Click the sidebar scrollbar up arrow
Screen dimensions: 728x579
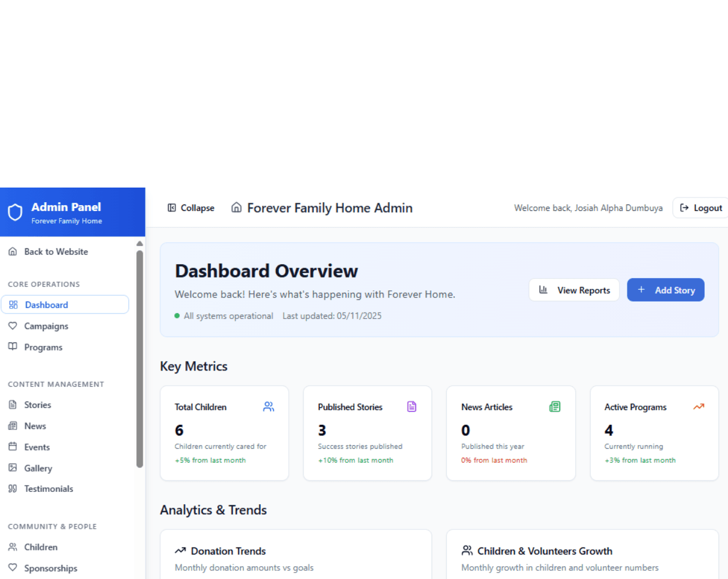coord(140,243)
